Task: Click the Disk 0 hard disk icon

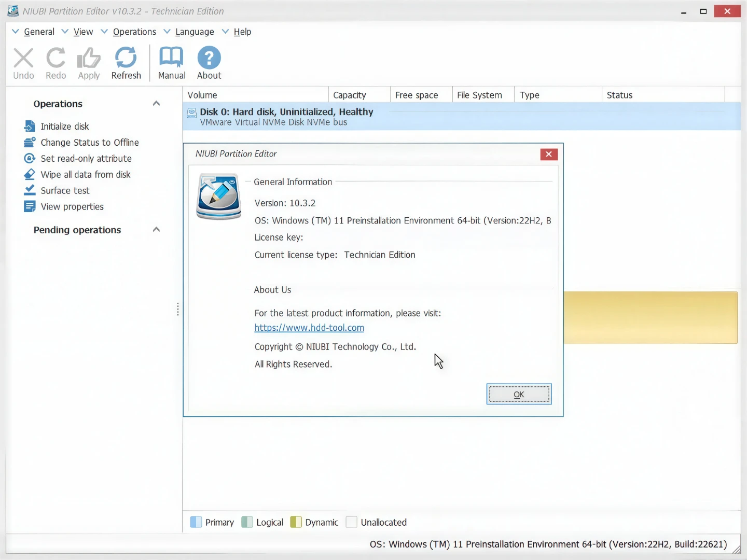Action: 192,113
